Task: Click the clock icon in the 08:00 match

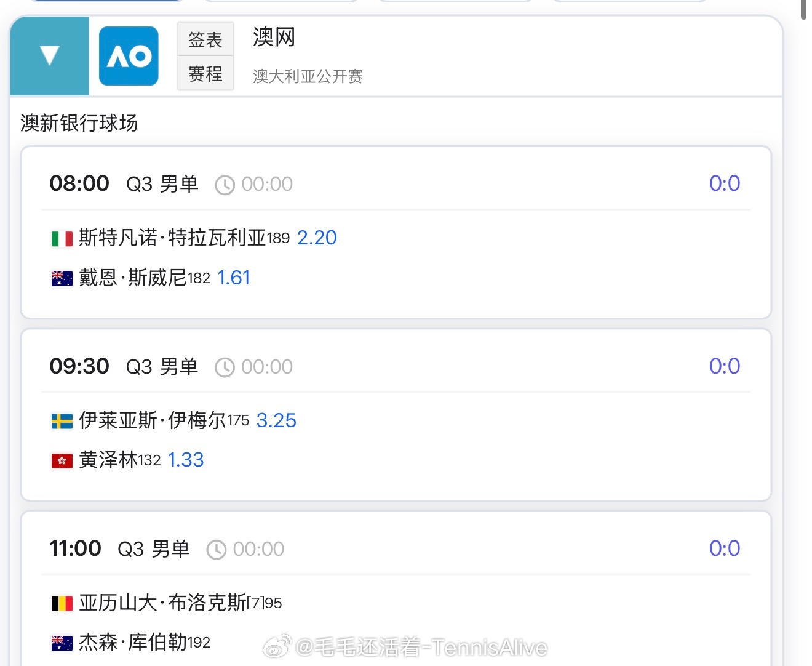Action: tap(224, 183)
